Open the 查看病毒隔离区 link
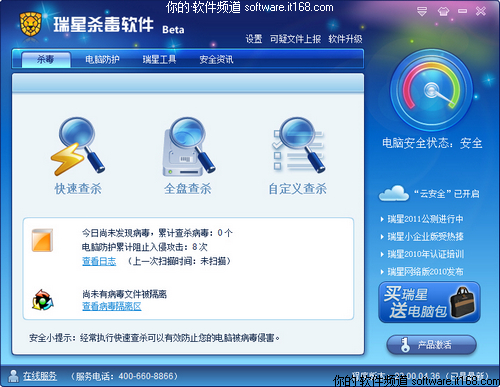This screenshot has width=500, height=387. [112, 306]
